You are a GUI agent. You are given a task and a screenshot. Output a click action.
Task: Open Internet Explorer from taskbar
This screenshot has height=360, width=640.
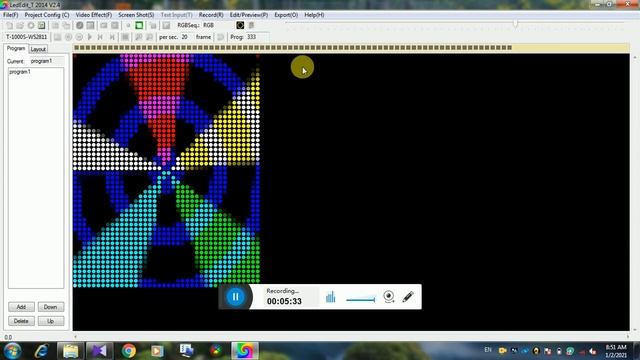[41, 351]
